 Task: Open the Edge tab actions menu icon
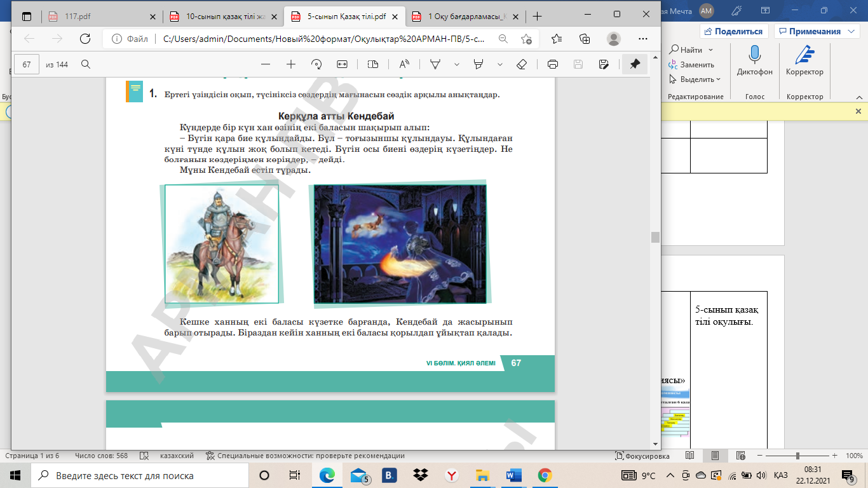point(26,17)
